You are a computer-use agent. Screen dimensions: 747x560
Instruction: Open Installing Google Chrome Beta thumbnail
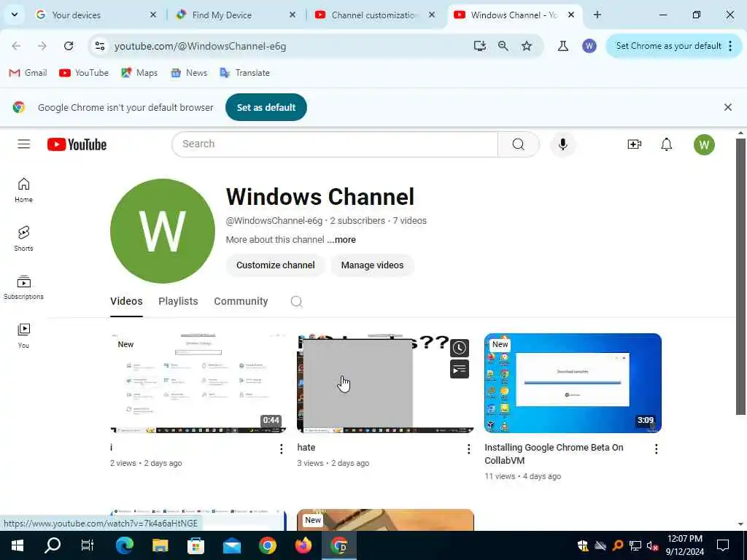pyautogui.click(x=573, y=384)
